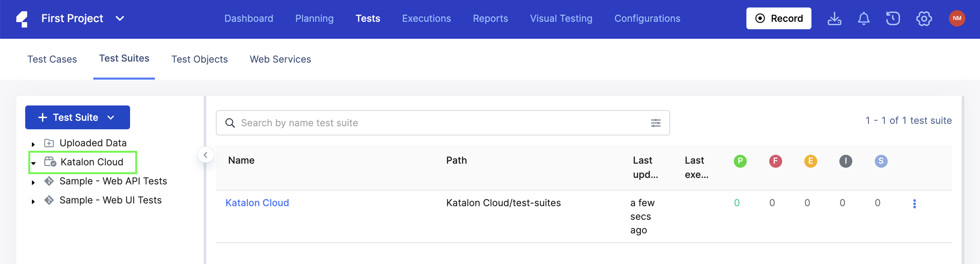
Task: Select Sample - Web API Tests item
Action: coord(113,181)
